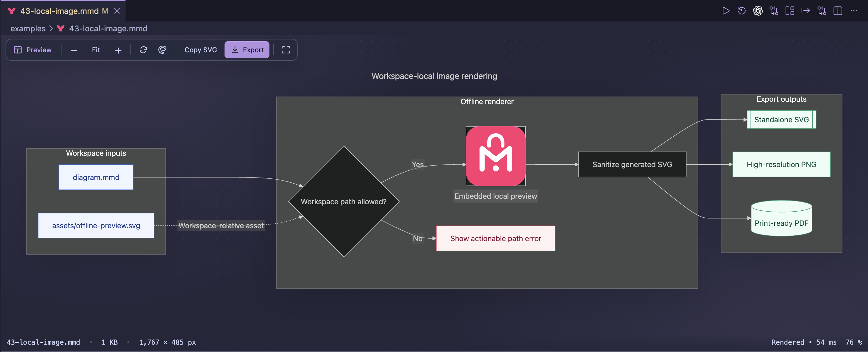The height and width of the screenshot is (352, 868).
Task: Click the diagram.mmd node
Action: pyautogui.click(x=96, y=177)
